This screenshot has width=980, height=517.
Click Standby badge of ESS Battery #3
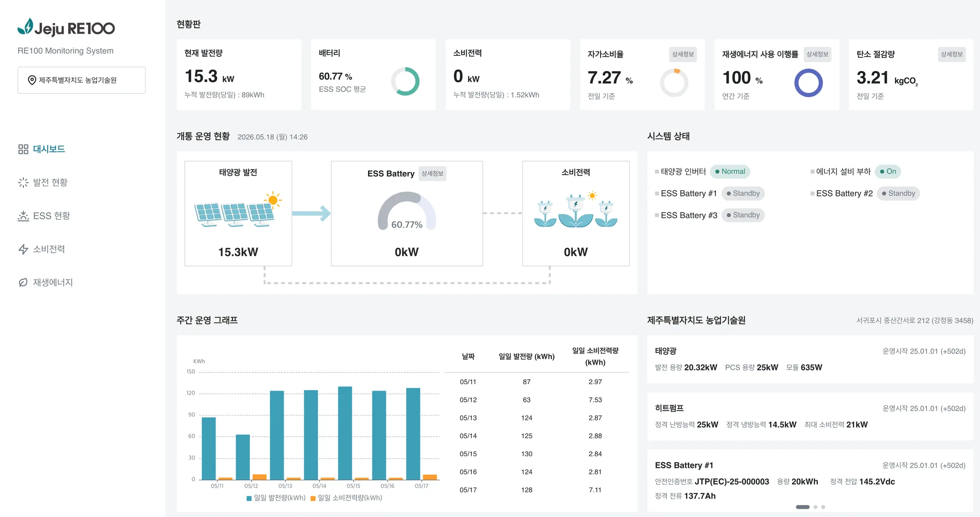point(743,215)
